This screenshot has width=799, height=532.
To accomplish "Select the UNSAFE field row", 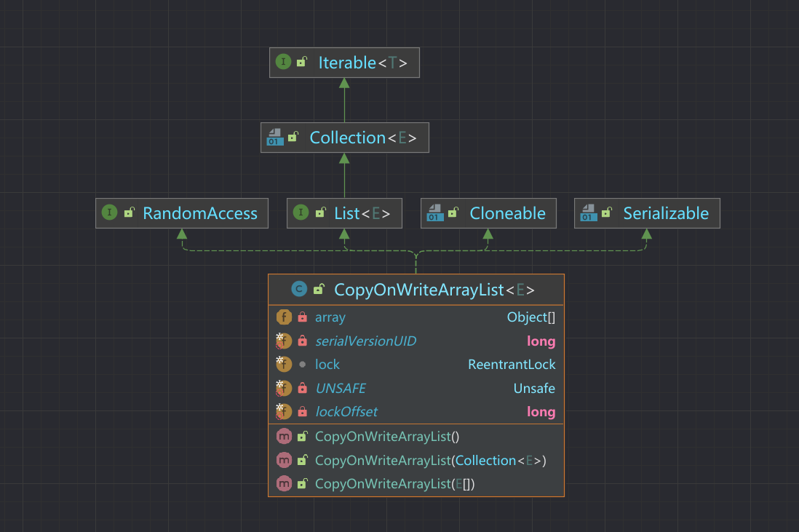I will pyautogui.click(x=416, y=389).
